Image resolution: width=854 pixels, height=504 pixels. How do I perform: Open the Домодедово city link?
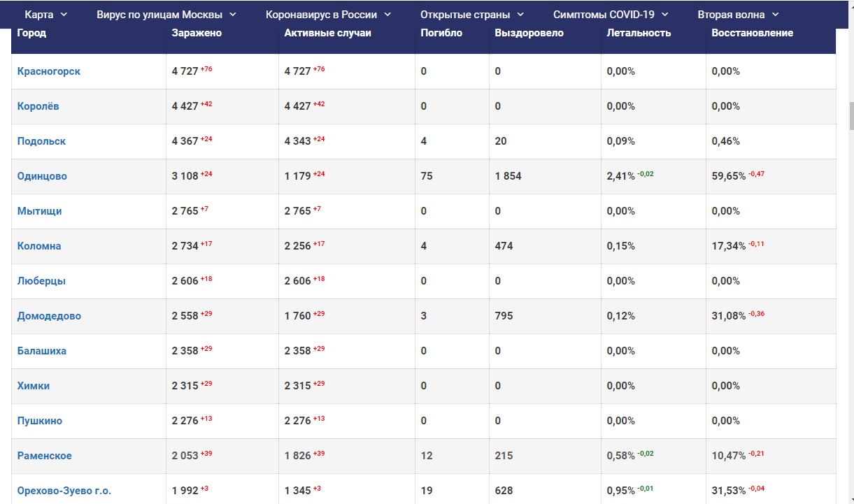(x=49, y=316)
